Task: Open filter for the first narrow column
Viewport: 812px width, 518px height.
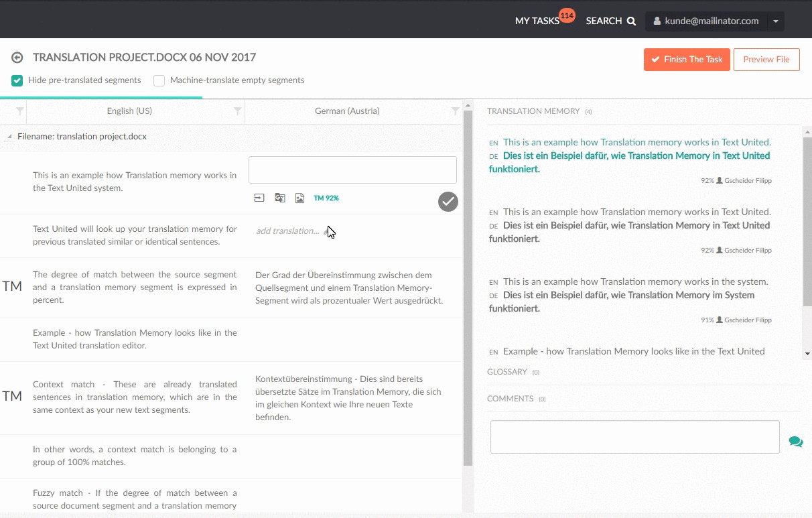Action: 20,111
